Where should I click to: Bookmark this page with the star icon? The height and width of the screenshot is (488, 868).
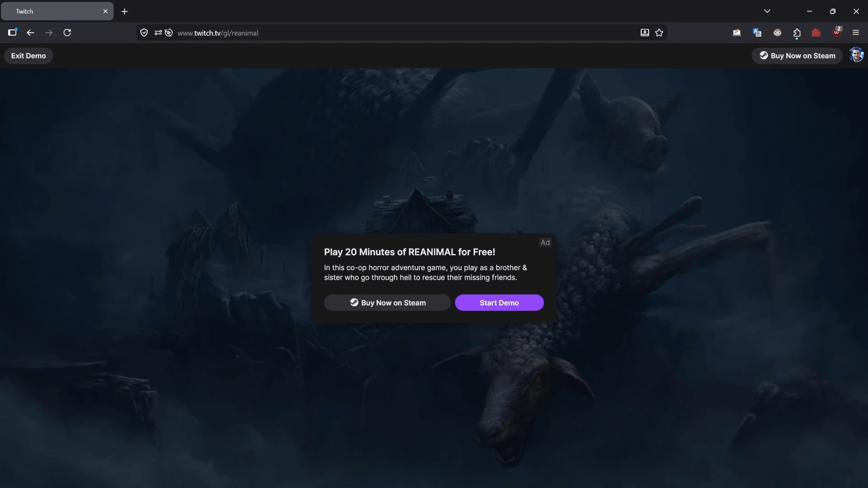(x=659, y=33)
